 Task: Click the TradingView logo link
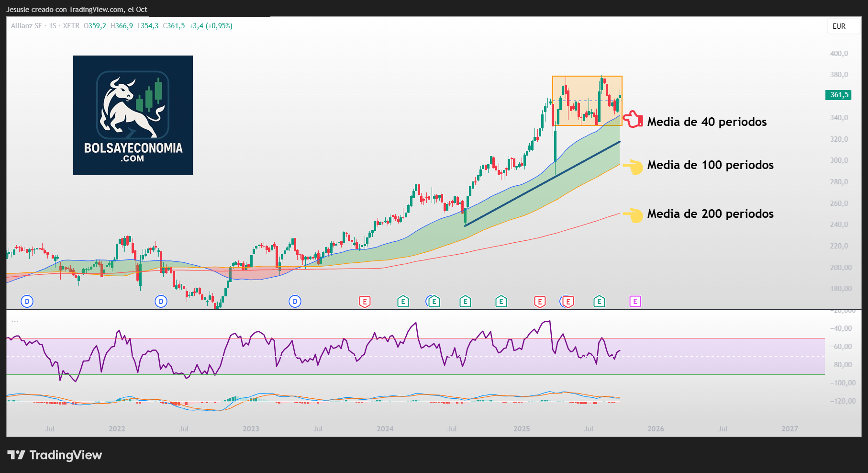(x=55, y=455)
